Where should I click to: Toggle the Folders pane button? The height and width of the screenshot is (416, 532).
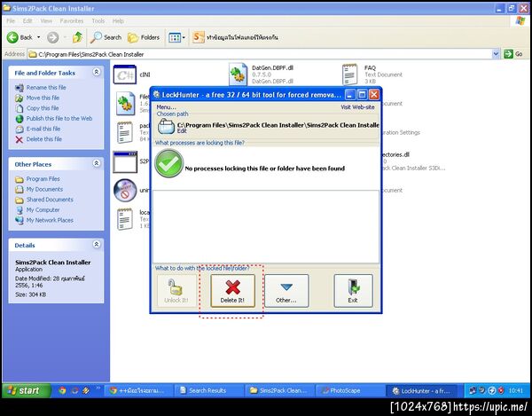point(144,37)
